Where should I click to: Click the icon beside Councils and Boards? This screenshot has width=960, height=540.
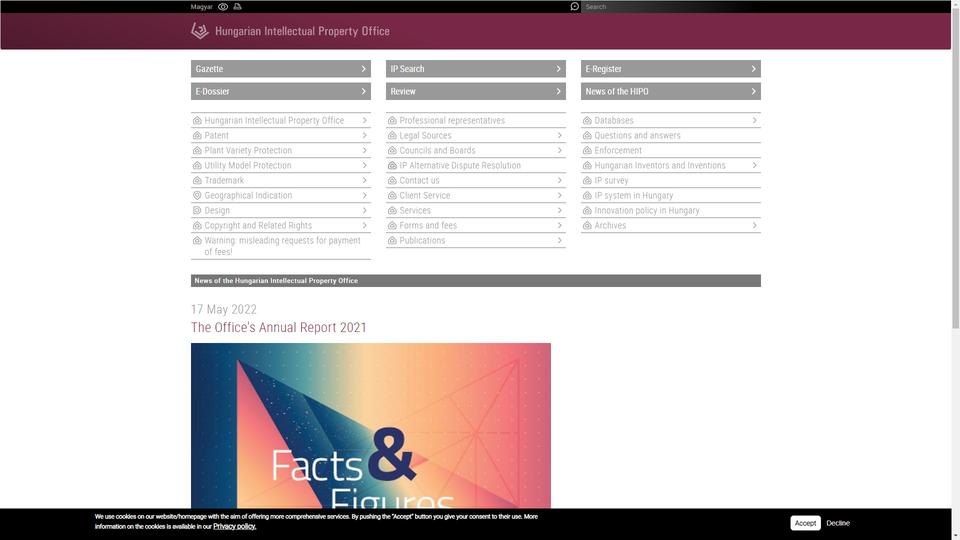(x=392, y=151)
